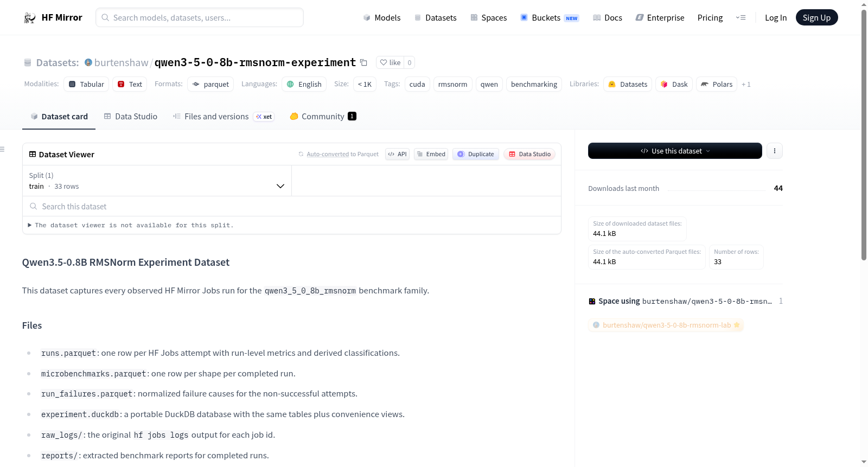868x467 pixels.
Task: Click burtenshaw's user avatar
Action: (x=88, y=62)
